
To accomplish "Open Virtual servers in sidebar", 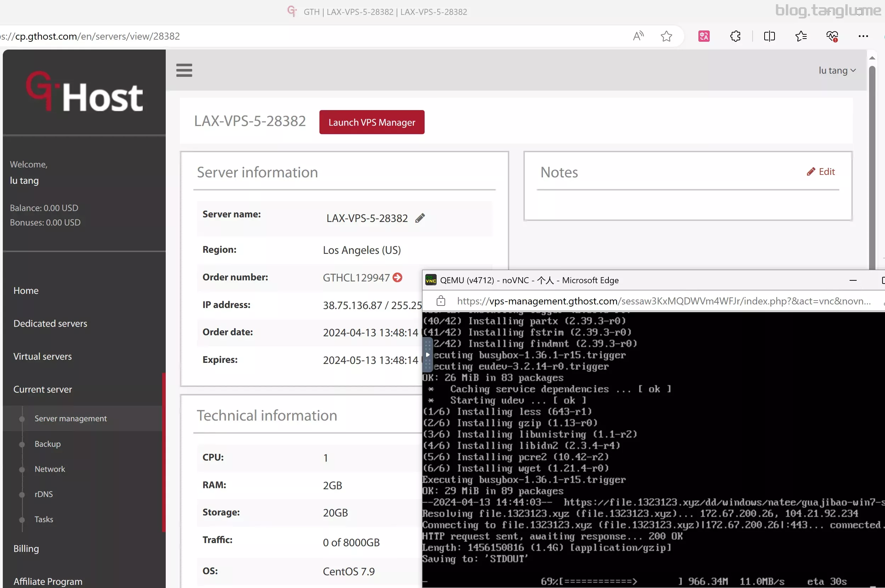I will click(42, 356).
